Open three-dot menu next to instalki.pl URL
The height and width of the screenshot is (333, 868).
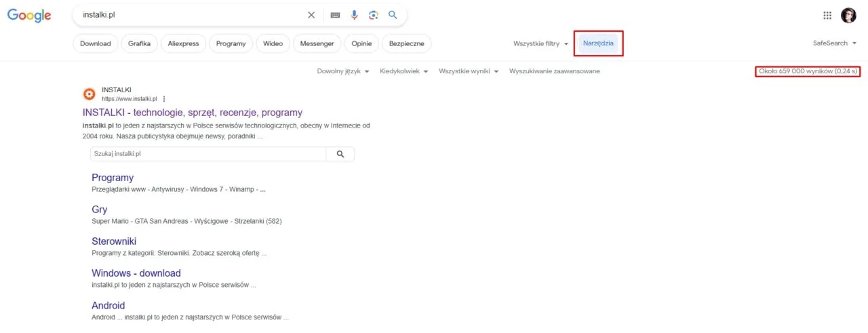click(164, 99)
